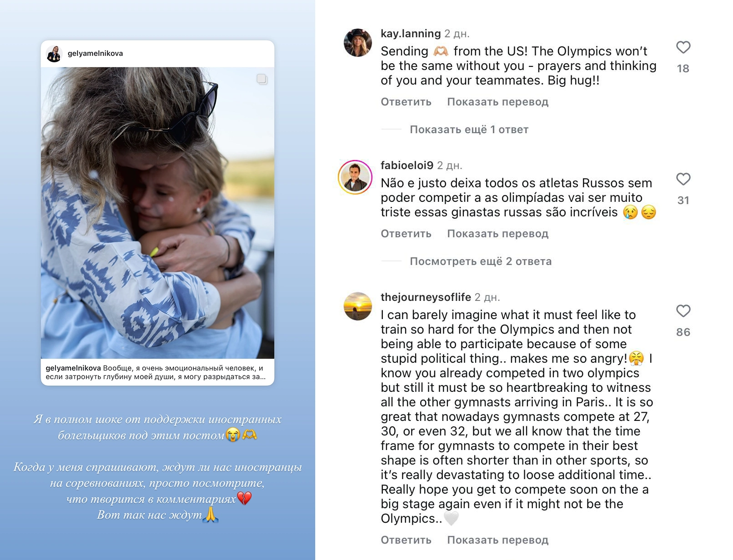
Task: Open thejourneysoflife's sunset avatar
Action: [x=357, y=306]
